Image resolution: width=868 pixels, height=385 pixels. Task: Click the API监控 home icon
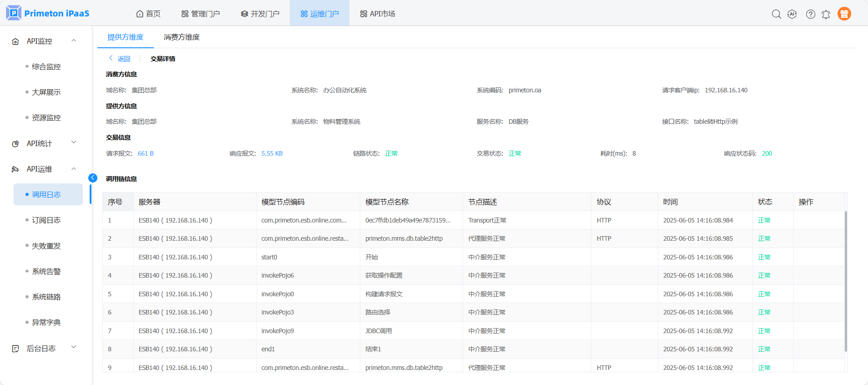15,41
